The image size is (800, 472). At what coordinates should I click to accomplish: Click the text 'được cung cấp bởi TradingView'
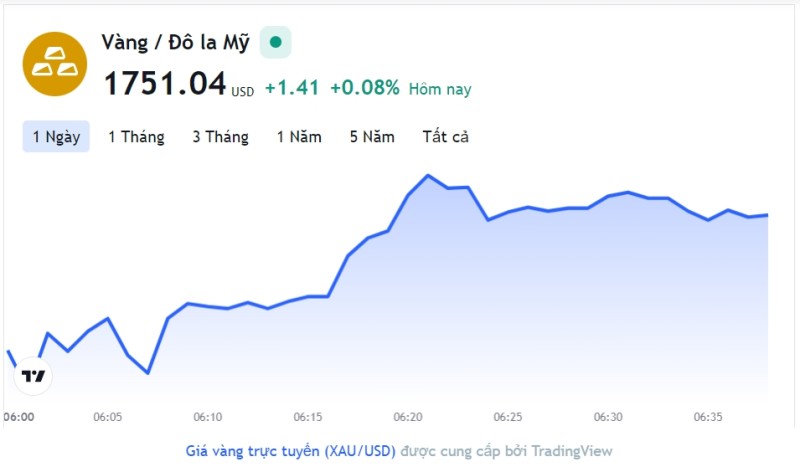(507, 451)
